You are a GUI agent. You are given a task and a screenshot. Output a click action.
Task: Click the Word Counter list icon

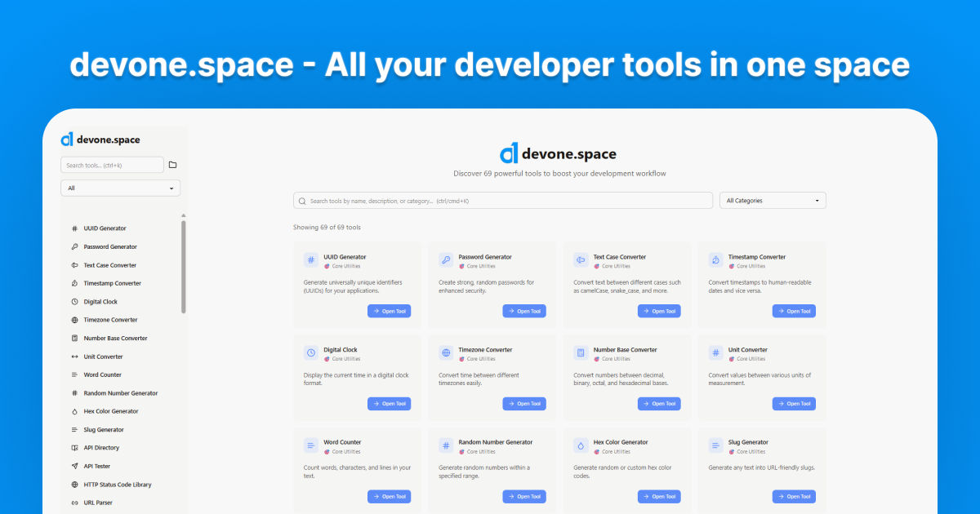pos(310,445)
